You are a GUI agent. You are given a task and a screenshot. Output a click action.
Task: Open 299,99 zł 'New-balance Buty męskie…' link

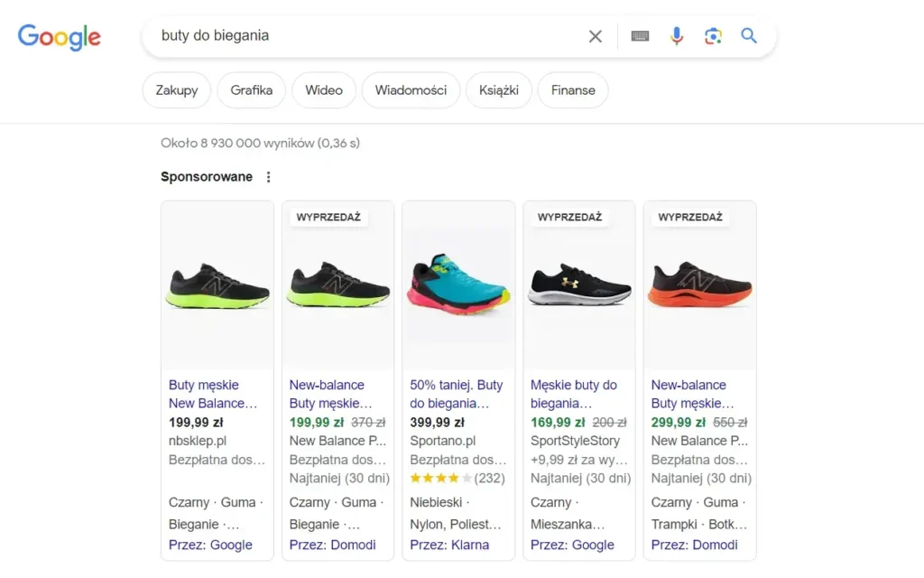[x=692, y=394]
